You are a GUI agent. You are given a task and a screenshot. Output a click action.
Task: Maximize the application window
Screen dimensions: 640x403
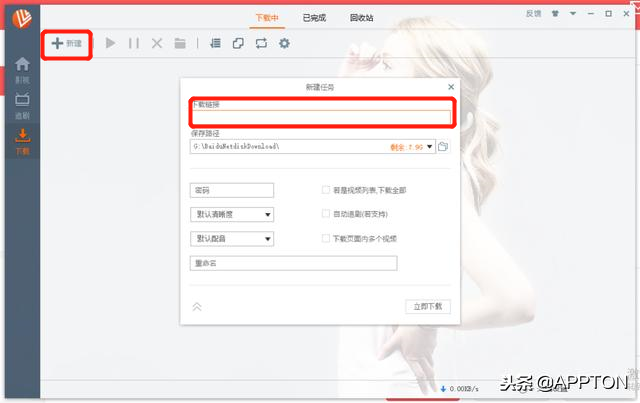tap(609, 13)
